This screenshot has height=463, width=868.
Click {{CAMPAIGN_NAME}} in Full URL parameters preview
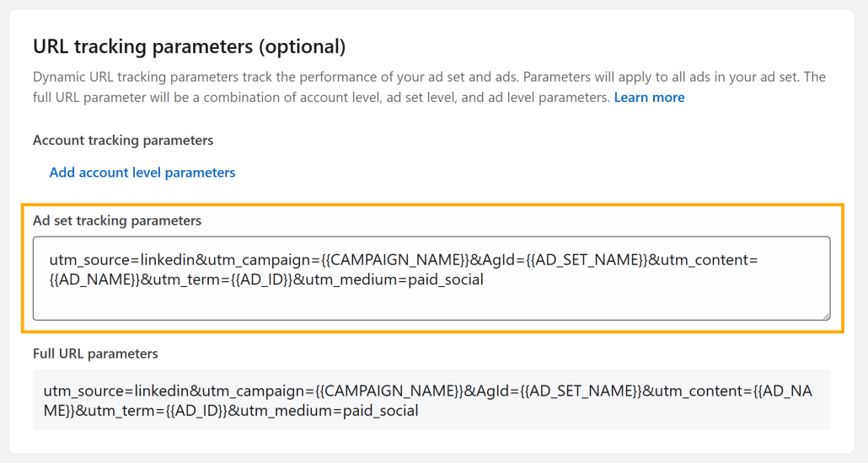coord(389,391)
